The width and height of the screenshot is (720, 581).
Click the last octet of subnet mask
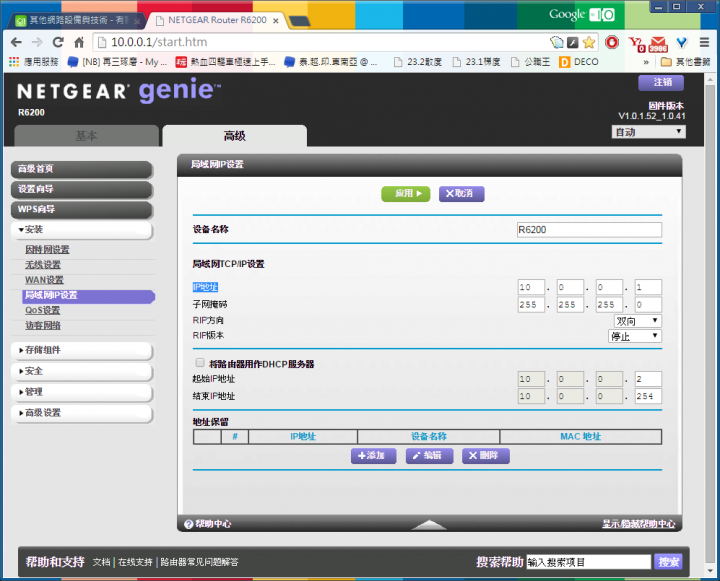coord(648,305)
